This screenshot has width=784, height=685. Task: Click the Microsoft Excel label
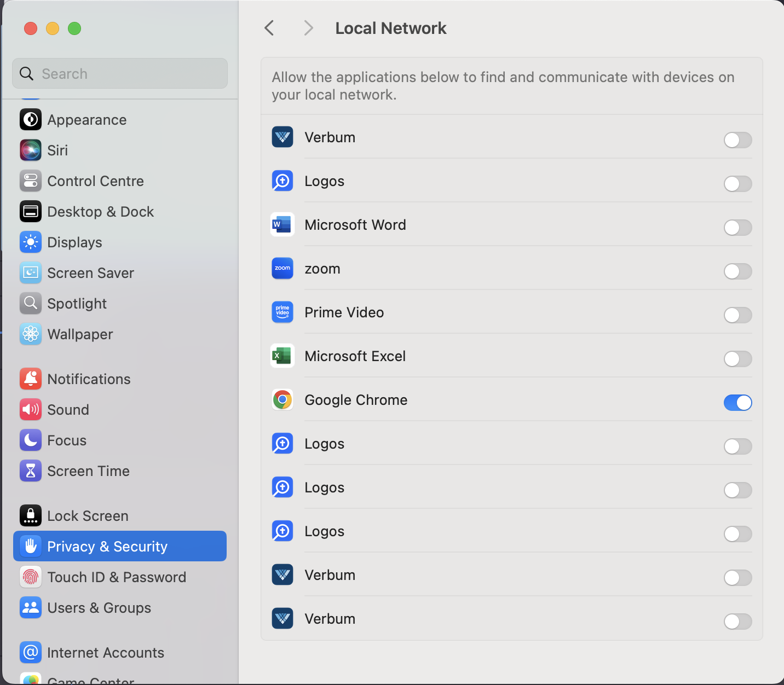click(355, 356)
